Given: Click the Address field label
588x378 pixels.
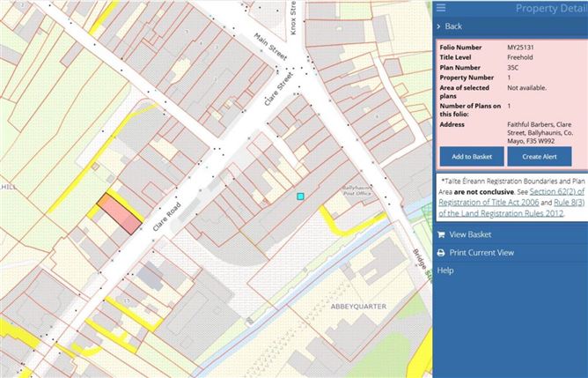Looking at the screenshot, I should pos(452,124).
